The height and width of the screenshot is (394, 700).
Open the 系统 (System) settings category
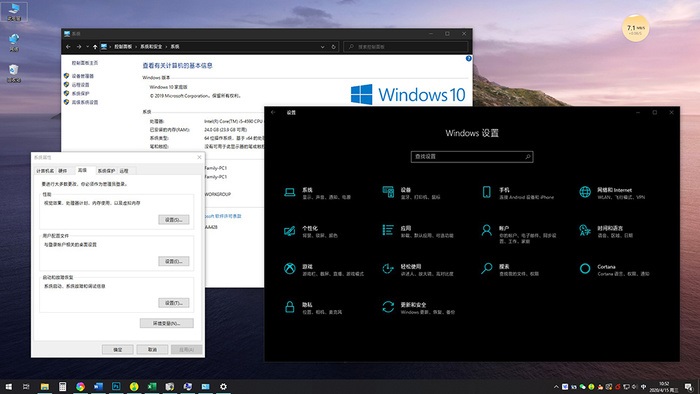tap(317, 193)
